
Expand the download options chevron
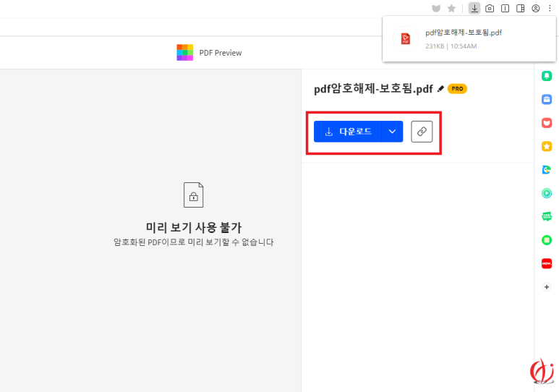coord(392,132)
